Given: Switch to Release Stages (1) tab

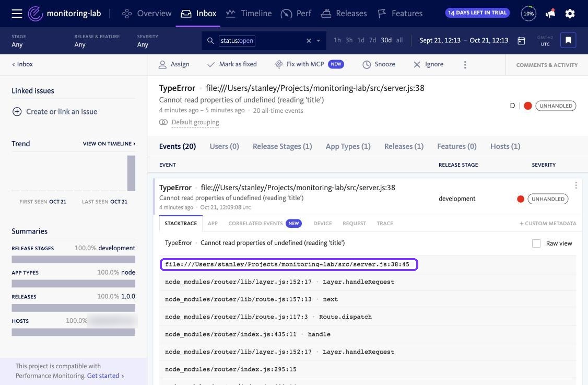Looking at the screenshot, I should tap(283, 146).
